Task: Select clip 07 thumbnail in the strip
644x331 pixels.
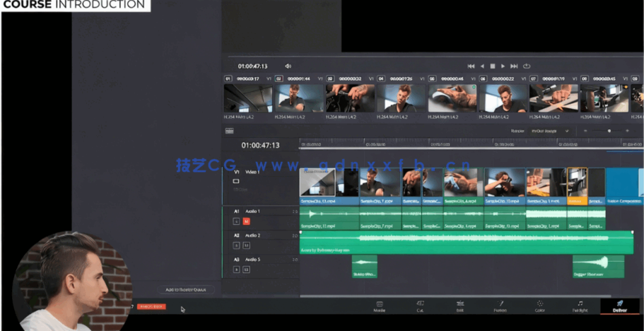Action: tap(554, 98)
